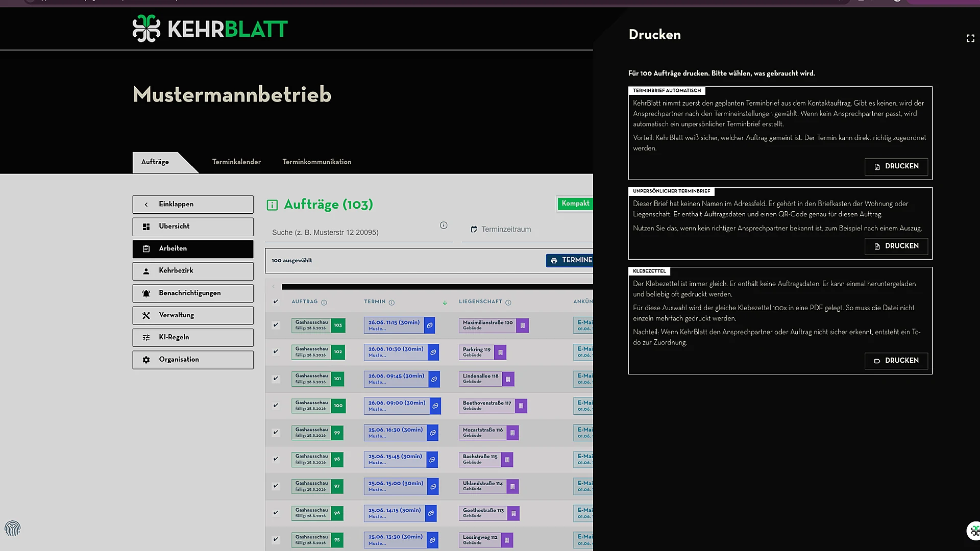Switch to the Terminkommunikation tab
Image resolution: width=980 pixels, height=551 pixels.
[x=317, y=162]
